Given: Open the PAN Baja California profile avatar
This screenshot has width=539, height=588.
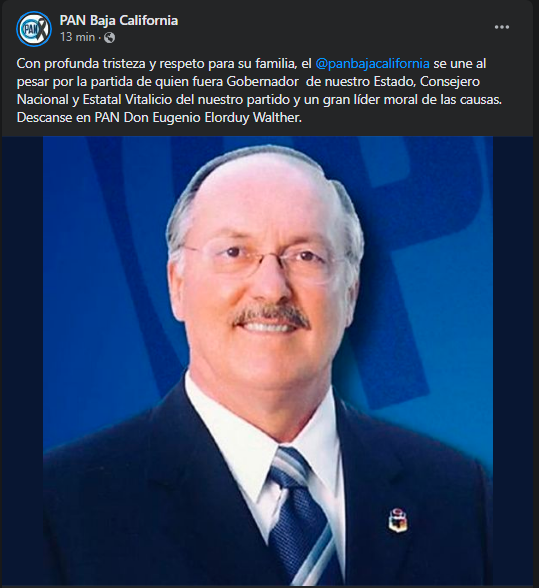Looking at the screenshot, I should point(34,29).
